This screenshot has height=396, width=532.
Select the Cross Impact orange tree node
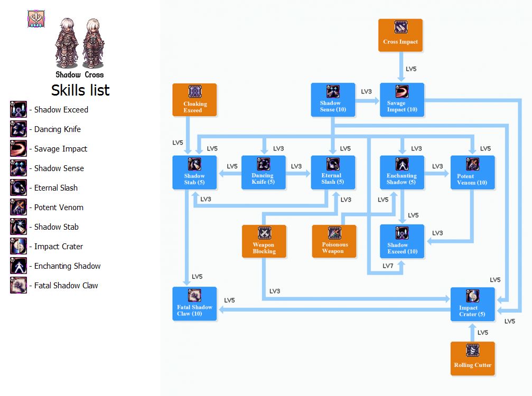point(400,35)
